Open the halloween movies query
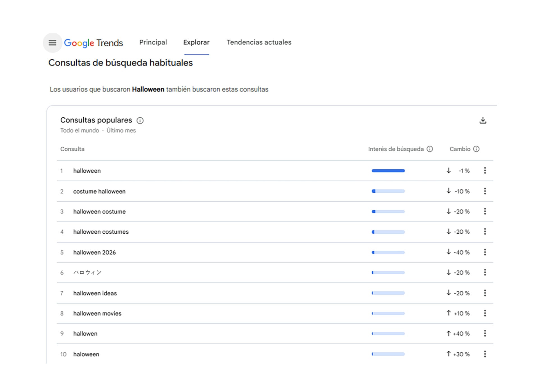Viewport: 539px width, 392px height. [97, 314]
